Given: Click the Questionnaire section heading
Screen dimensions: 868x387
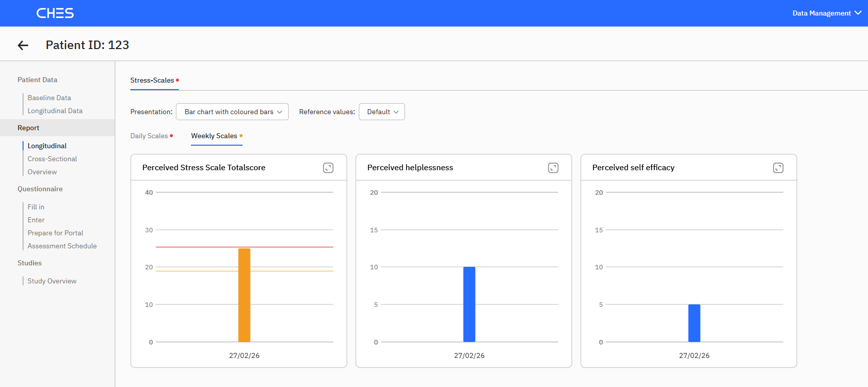Looking at the screenshot, I should pyautogui.click(x=40, y=189).
